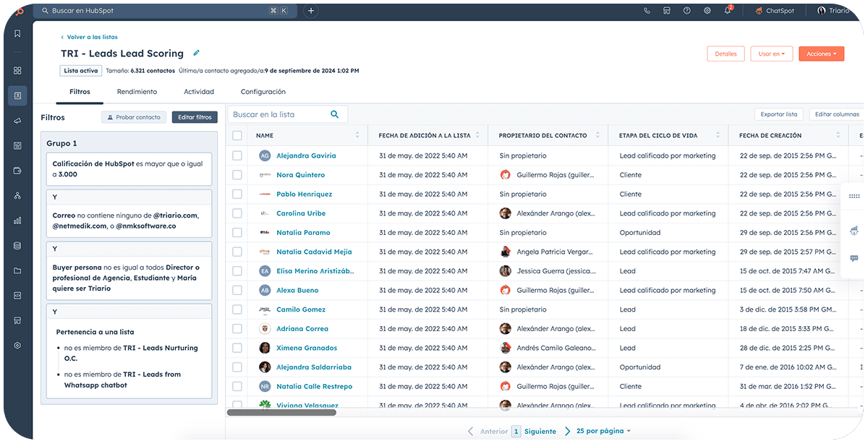
Task: Check the box for Nora Quintero
Action: tap(237, 175)
